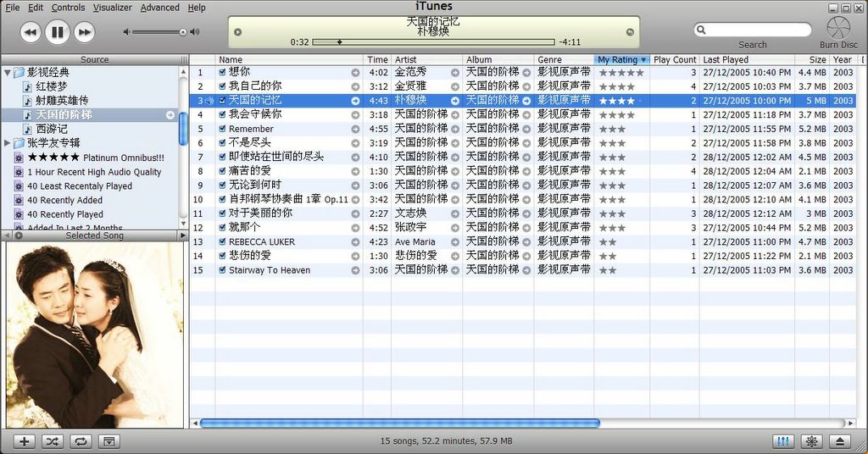Viewport: 868px width, 454px height.
Task: Skip to next track button
Action: [x=84, y=32]
